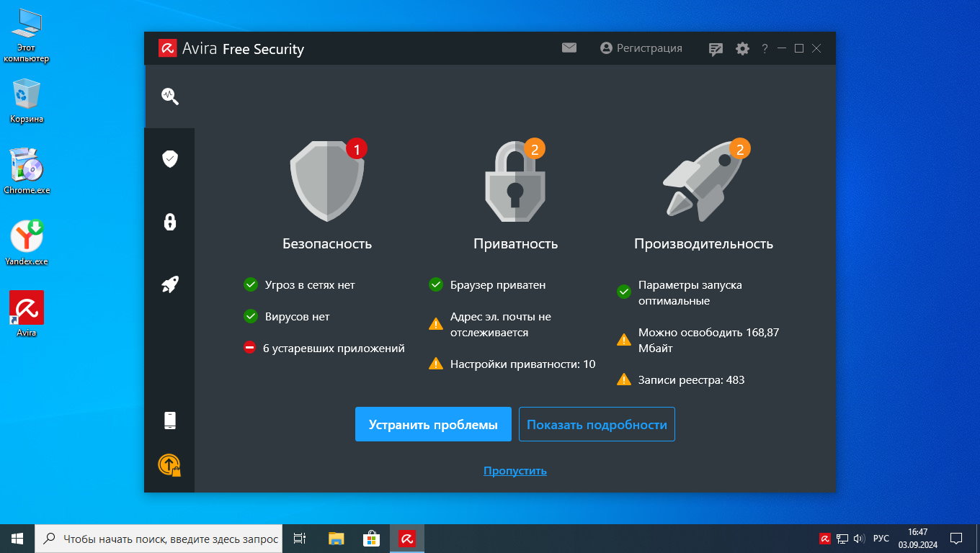Click the Устранить проблемы button
This screenshot has width=980, height=553.
(x=433, y=424)
